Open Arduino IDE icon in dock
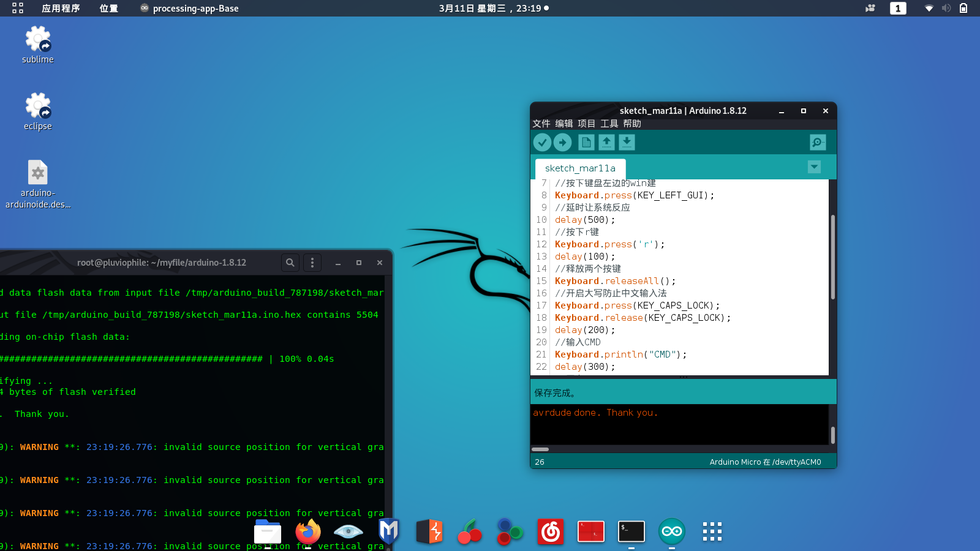The width and height of the screenshot is (980, 551). 672,531
